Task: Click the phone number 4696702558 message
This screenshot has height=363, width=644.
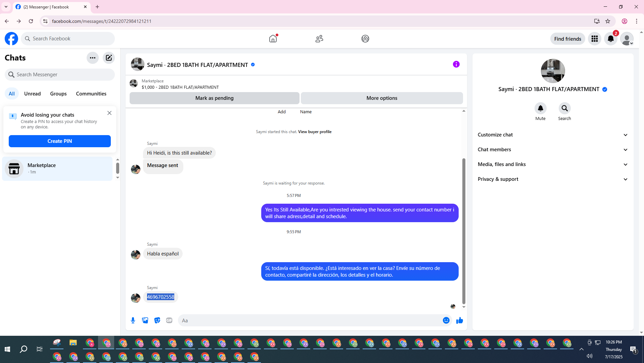Action: tap(160, 297)
